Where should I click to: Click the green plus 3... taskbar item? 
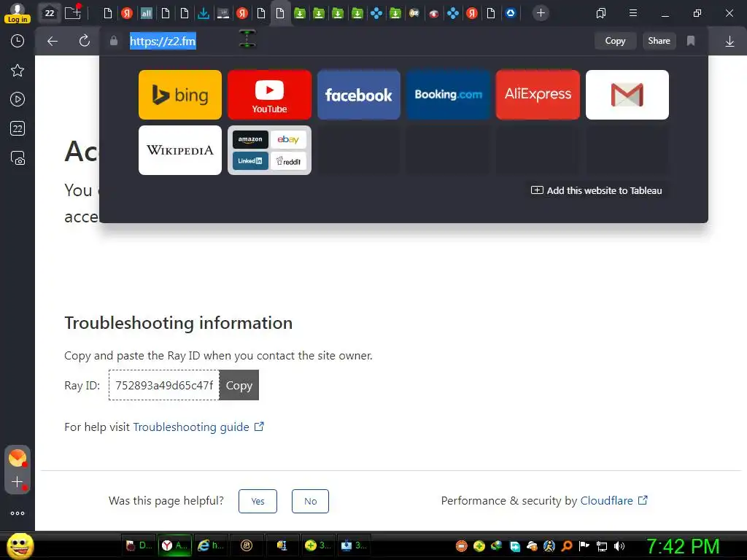[x=317, y=545]
